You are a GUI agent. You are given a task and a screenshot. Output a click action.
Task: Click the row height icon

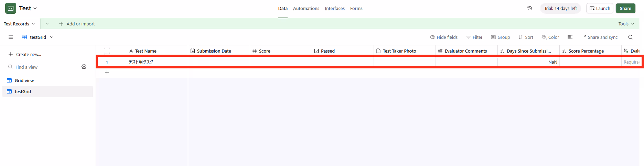pos(570,37)
